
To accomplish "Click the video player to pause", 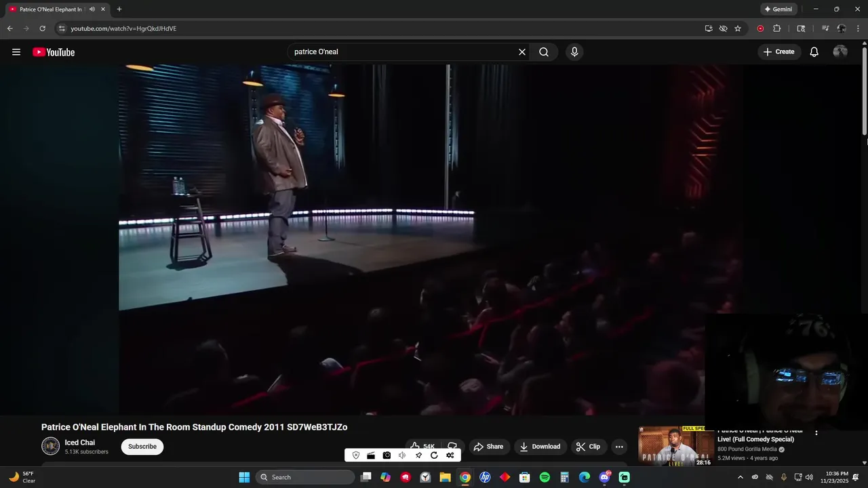I will tap(431, 239).
